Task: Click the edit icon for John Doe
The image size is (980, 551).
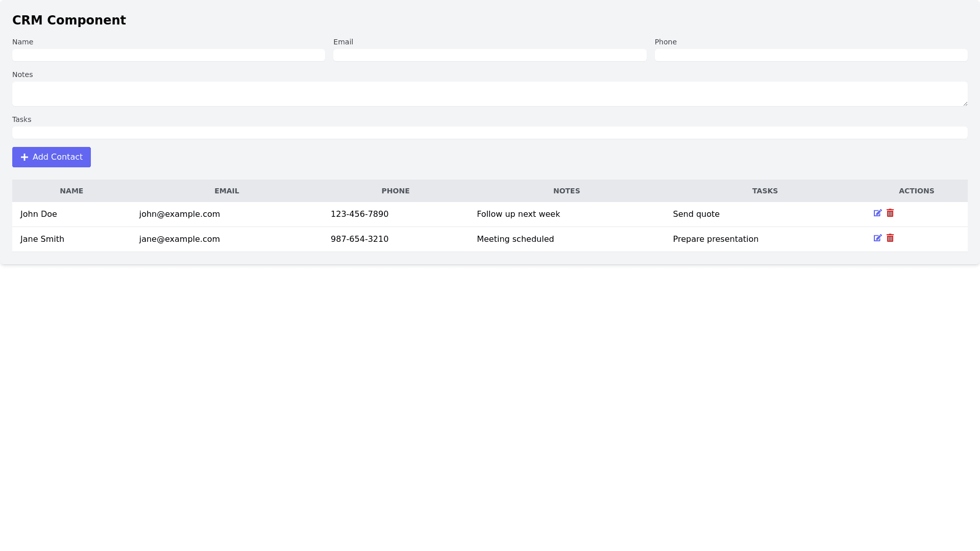Action: point(877,213)
